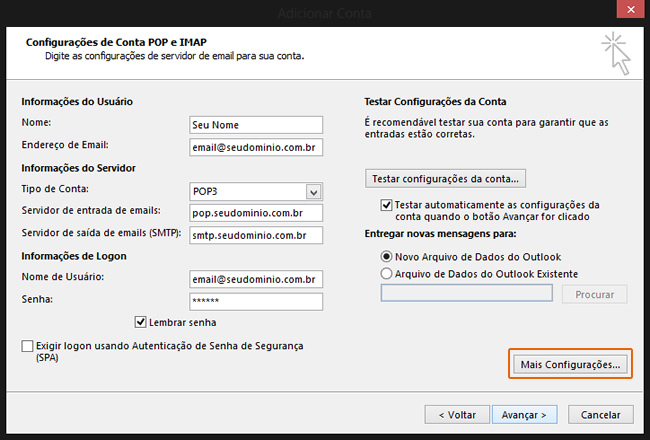Click the cursor sparkle icon in header
650x440 pixels.
617,54
